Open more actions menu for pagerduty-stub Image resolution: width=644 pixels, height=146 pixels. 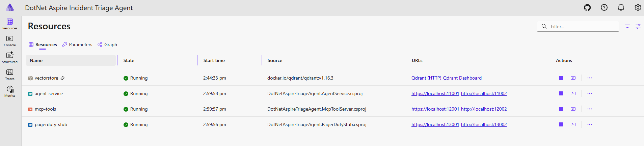pyautogui.click(x=590, y=124)
